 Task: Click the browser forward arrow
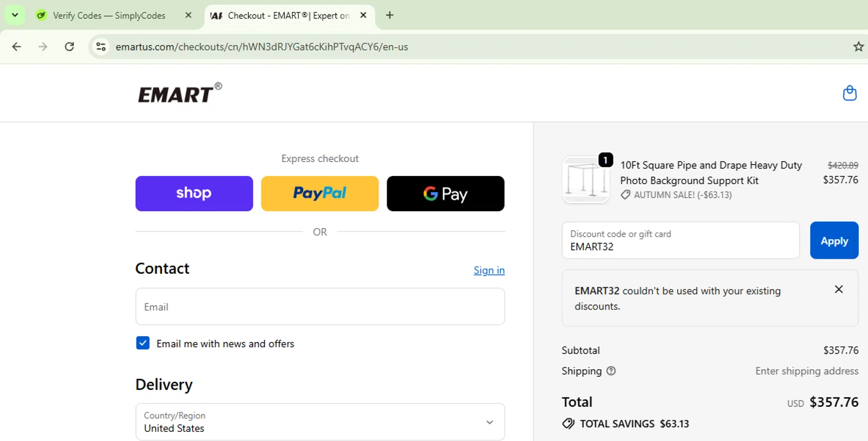[43, 47]
